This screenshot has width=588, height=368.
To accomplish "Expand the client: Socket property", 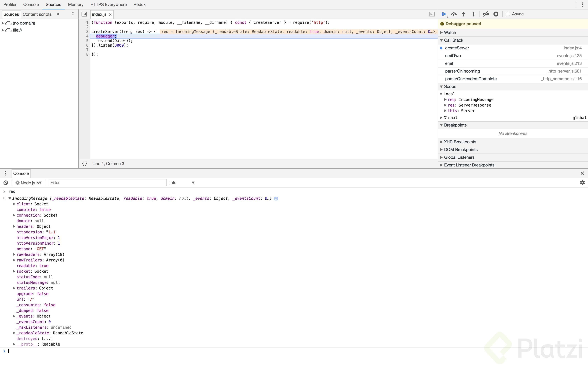I will pyautogui.click(x=14, y=204).
